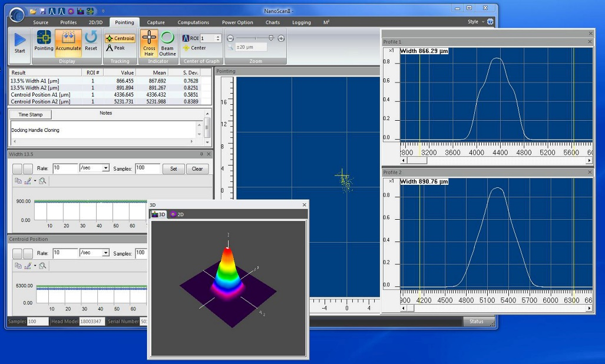605x364 pixels.
Task: Open the Source ribbon tab
Action: (41, 22)
